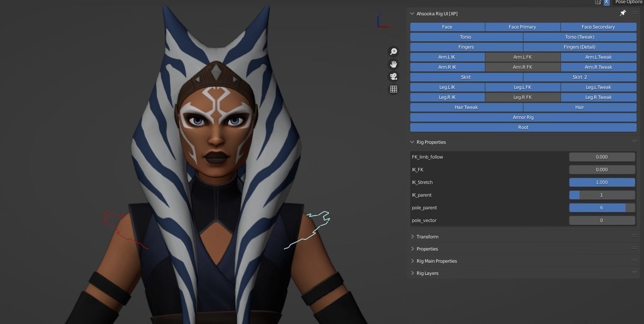The image size is (644, 324).
Task: Click the grip dots on the Rig Properties header
Action: (634, 142)
